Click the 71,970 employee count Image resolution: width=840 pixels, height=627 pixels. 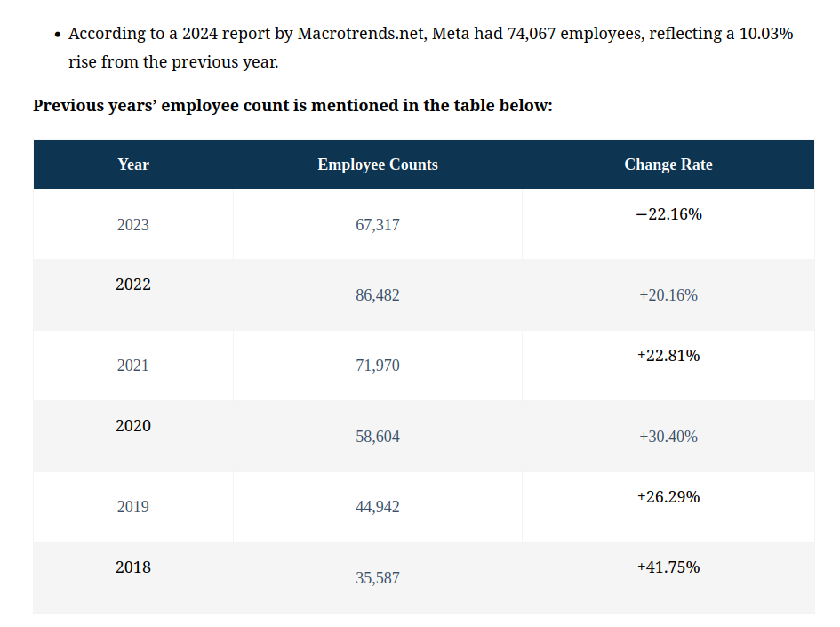[378, 366]
